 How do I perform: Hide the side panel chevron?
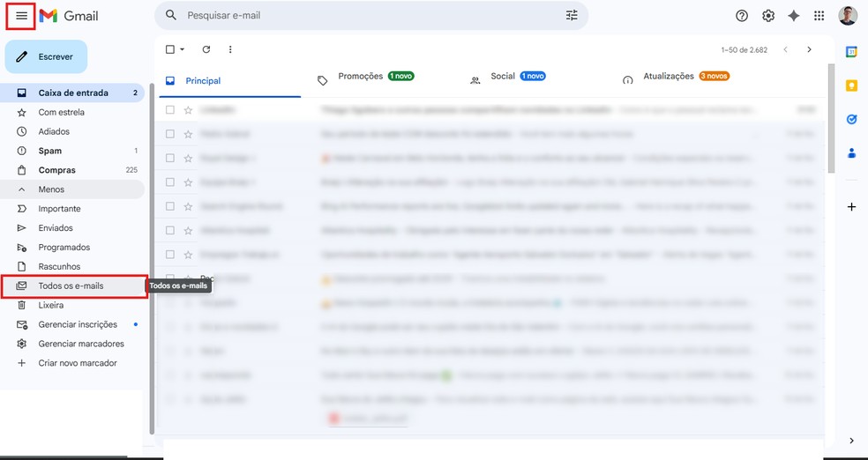coord(851,441)
